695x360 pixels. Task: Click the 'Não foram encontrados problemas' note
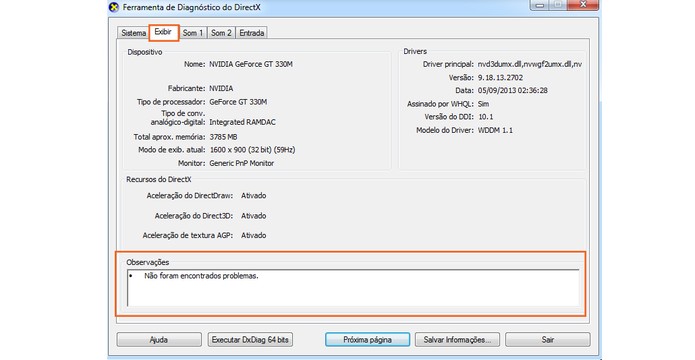pos(201,276)
